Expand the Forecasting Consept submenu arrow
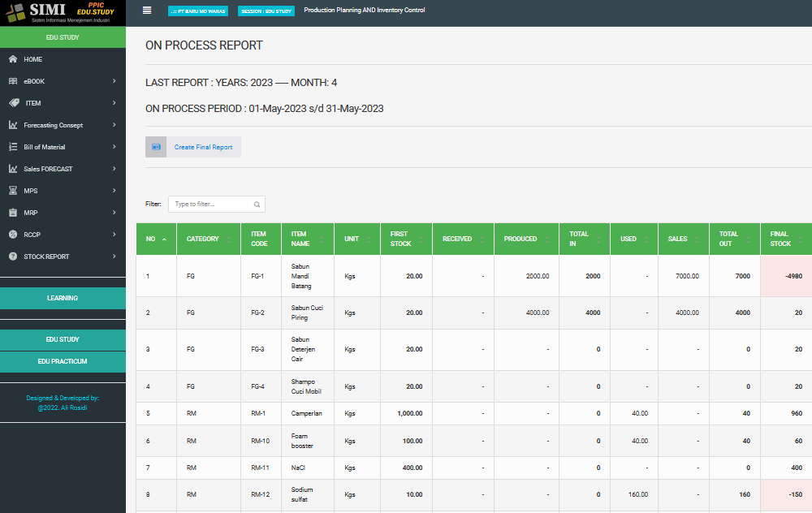The height and width of the screenshot is (513, 812). pos(114,125)
